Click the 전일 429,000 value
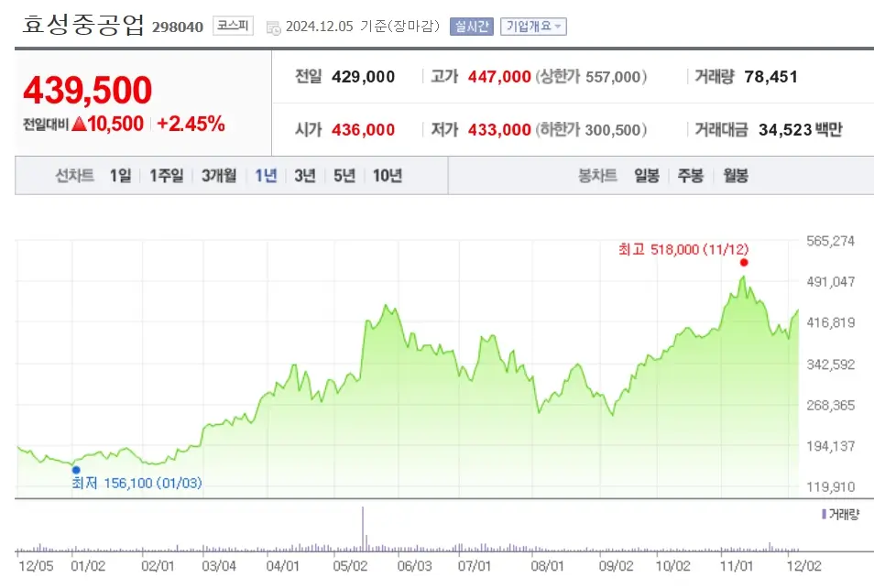Viewport: 874px width, 588px height. (363, 77)
